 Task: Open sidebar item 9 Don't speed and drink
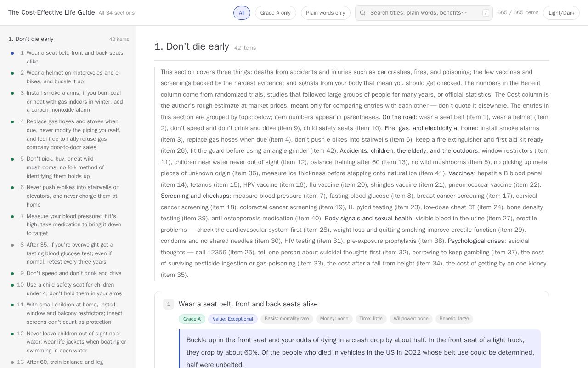coord(68,273)
